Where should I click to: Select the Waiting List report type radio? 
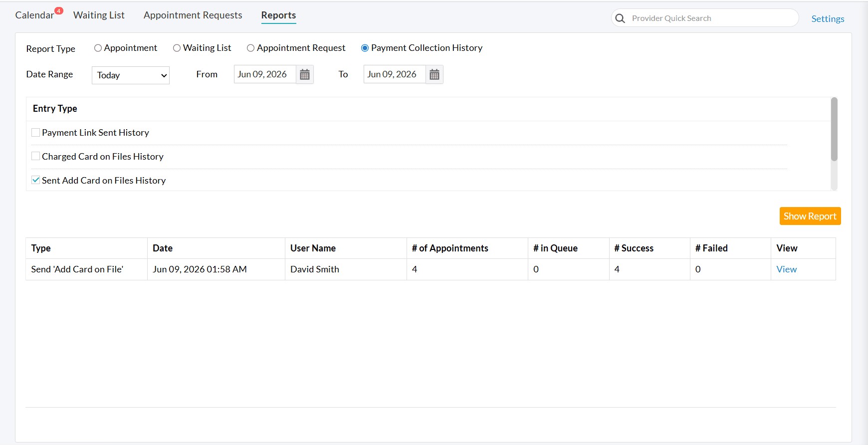(x=177, y=48)
